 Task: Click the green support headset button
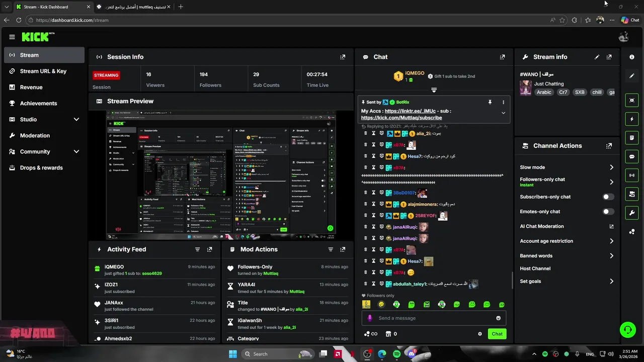(x=627, y=330)
